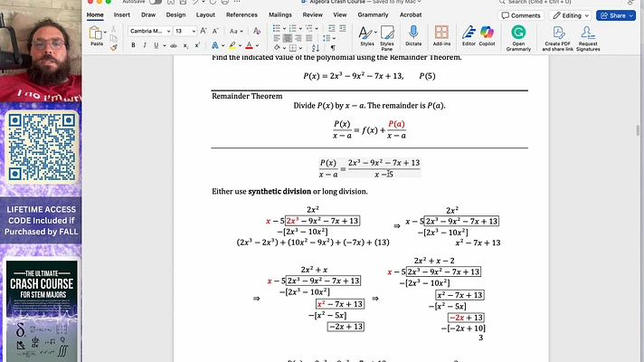This screenshot has height=362, width=644.
Task: Toggle the AutoSave switch
Action: tap(155, 2)
